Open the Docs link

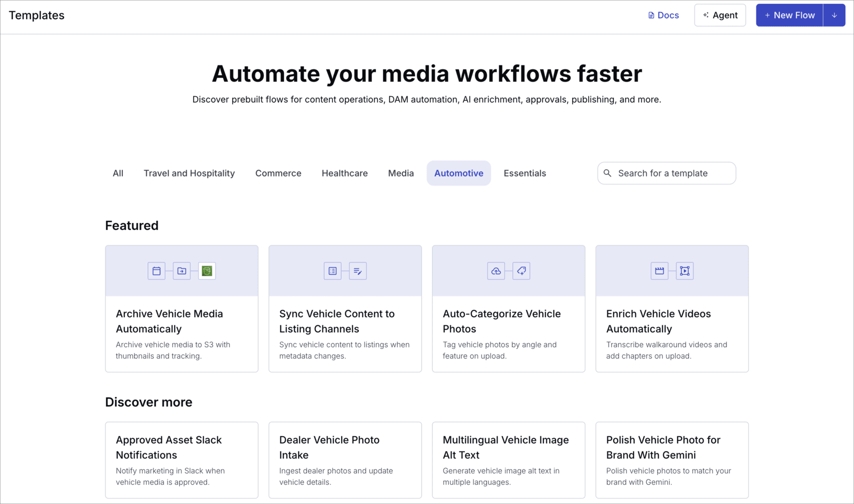pyautogui.click(x=663, y=15)
